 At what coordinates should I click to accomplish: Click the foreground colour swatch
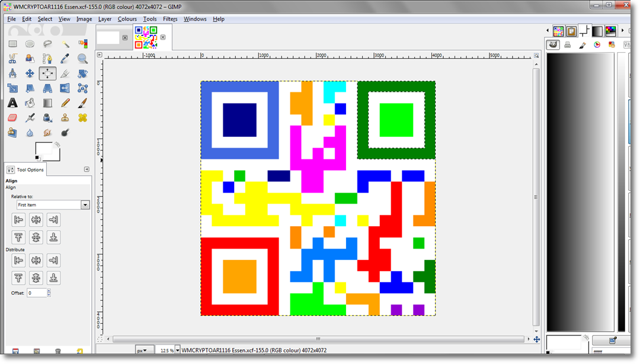point(43,149)
